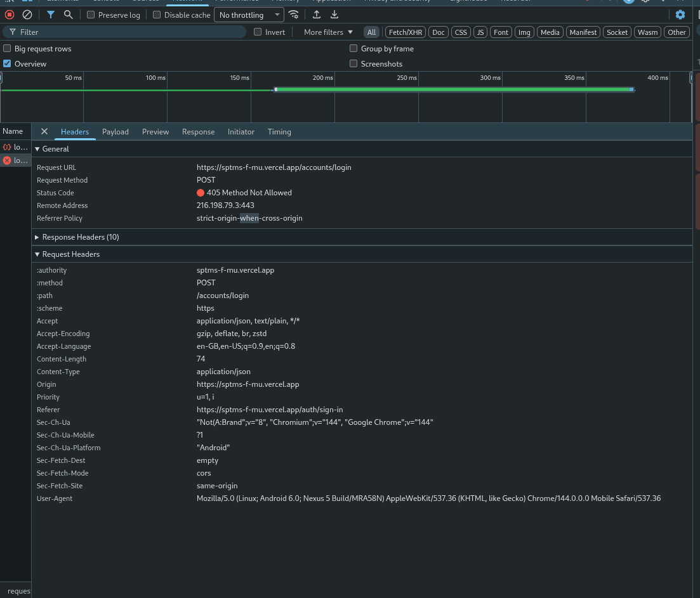This screenshot has height=598, width=700.
Task: Open the network search magnifier
Action: [69, 15]
